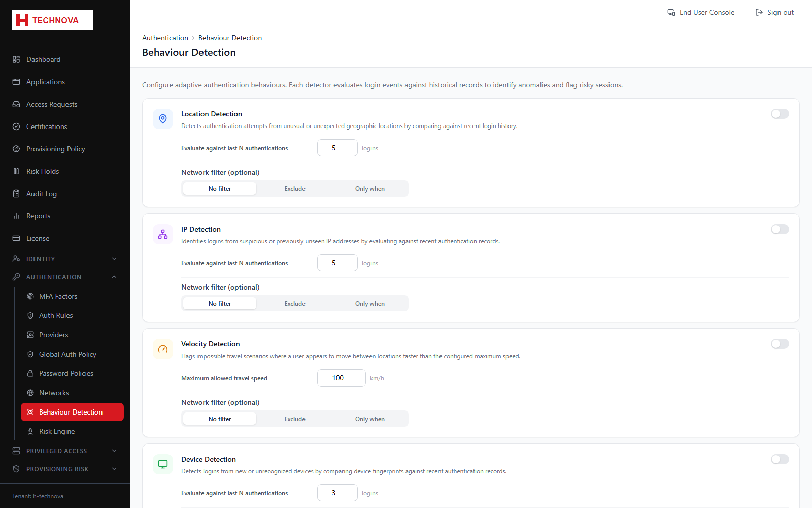Select No filter for IP Detection
812x508 pixels.
point(220,303)
